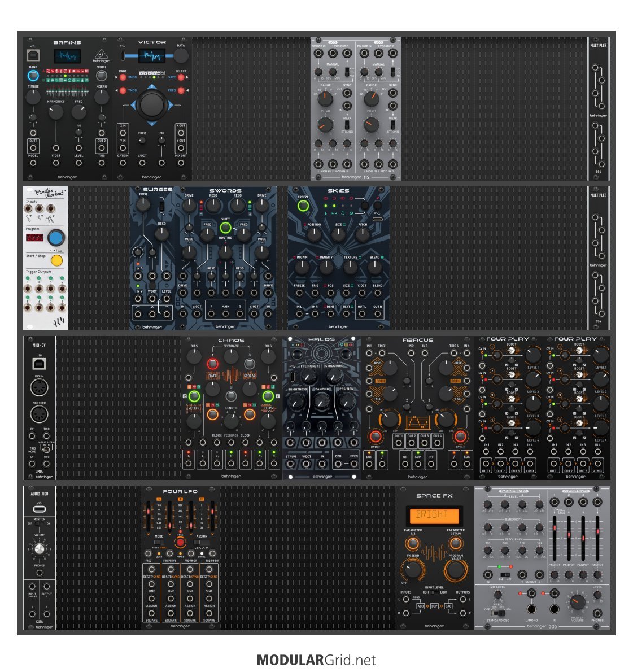Click the DATA knob on Victor
This screenshot has height=672, width=633.
click(x=181, y=55)
